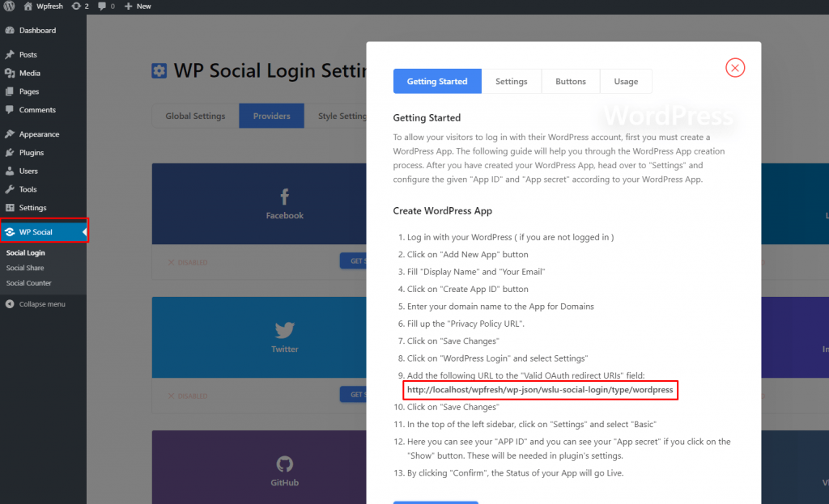Open the Global Settings tab
The image size is (829, 504).
[x=195, y=116]
